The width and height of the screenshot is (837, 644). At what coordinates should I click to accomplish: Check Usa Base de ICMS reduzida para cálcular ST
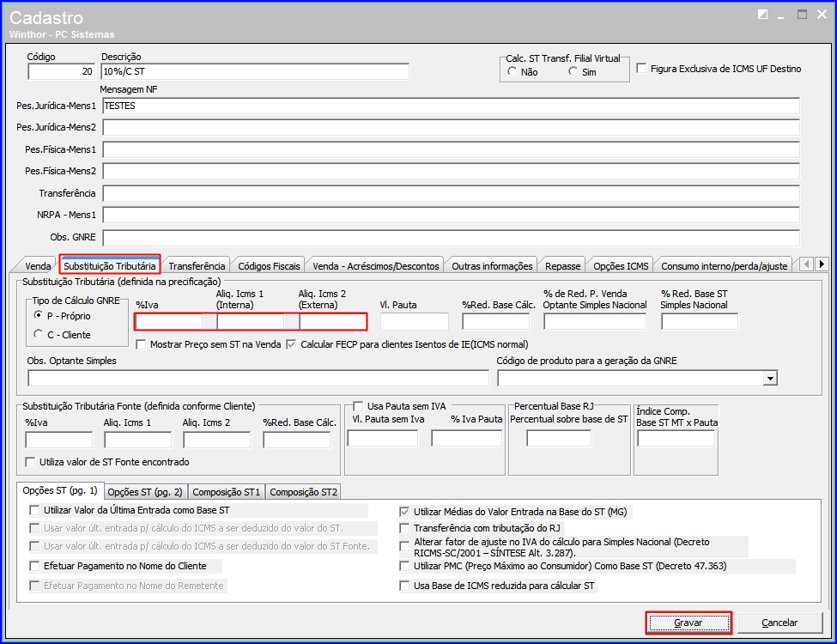(404, 586)
